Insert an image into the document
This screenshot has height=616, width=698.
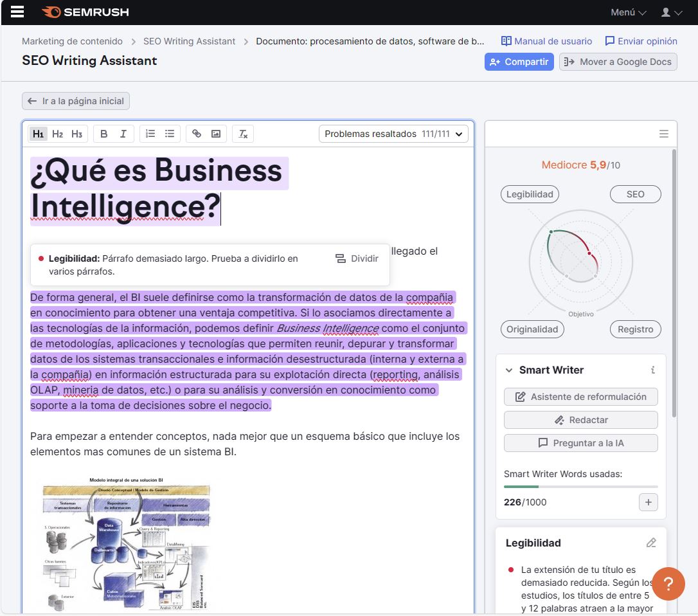coord(216,134)
